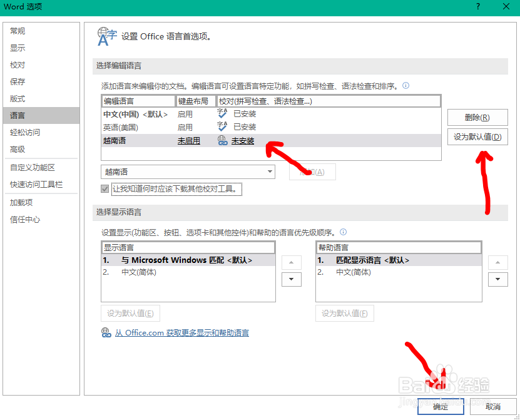The width and height of the screenshot is (520, 420).
Task: Click 设为默认值(D) for the selected language
Action: pos(477,136)
